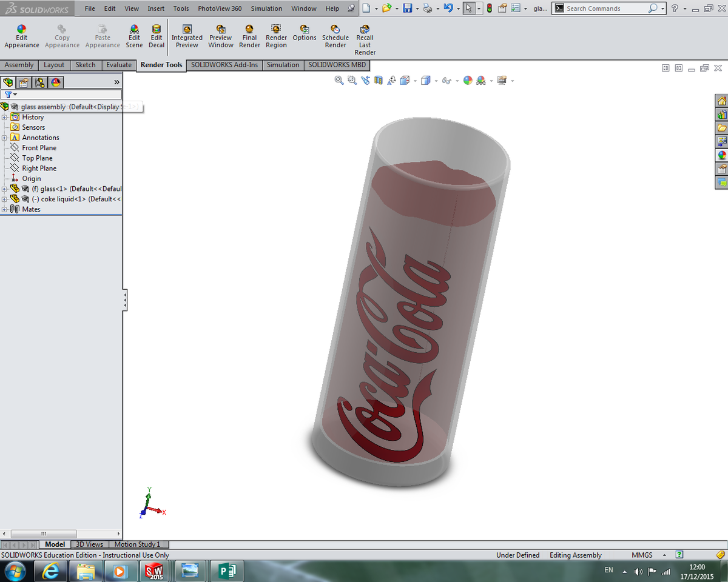
Task: Open the Edit Decal tool
Action: (157, 36)
